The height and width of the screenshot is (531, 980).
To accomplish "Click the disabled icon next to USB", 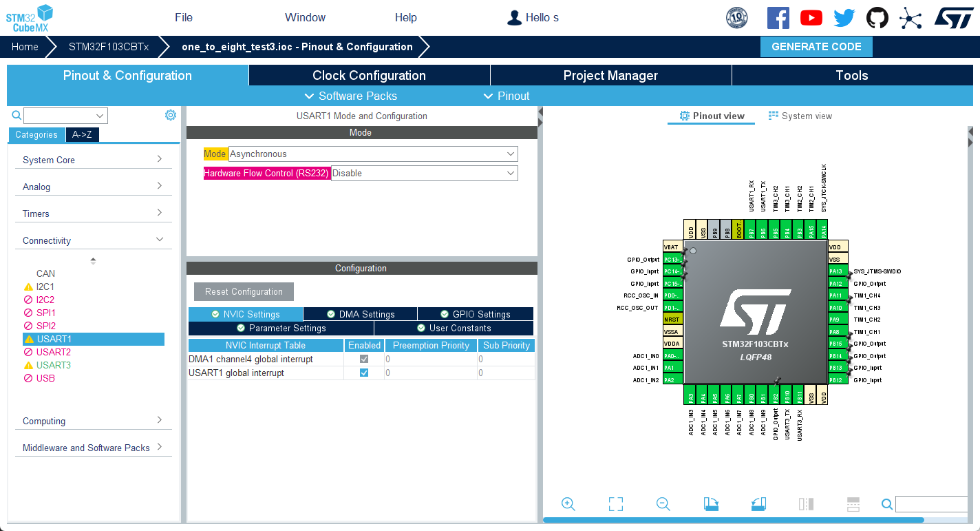I will (x=28, y=378).
